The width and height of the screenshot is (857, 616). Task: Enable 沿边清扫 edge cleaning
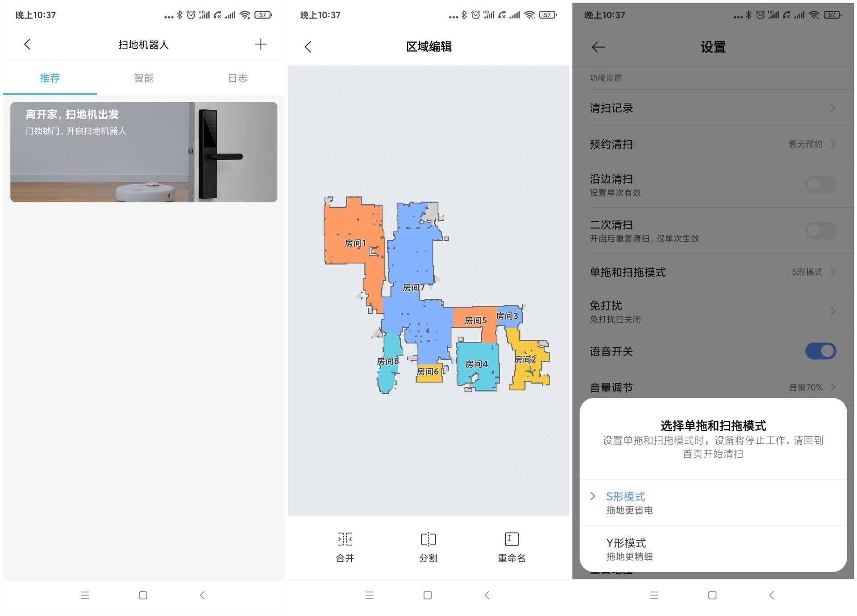point(820,185)
